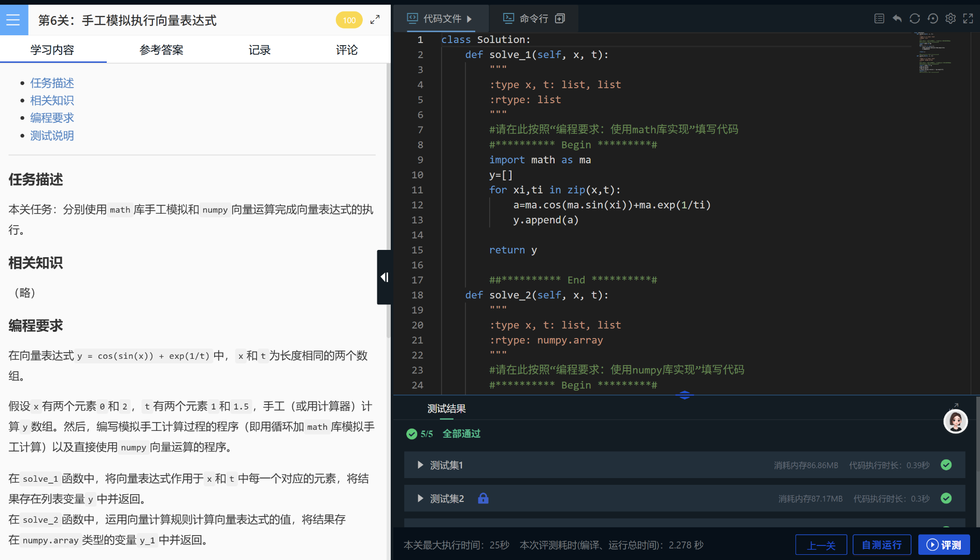
Task: Click 本关最大执行时间: 25秒 text
Action: [457, 545]
